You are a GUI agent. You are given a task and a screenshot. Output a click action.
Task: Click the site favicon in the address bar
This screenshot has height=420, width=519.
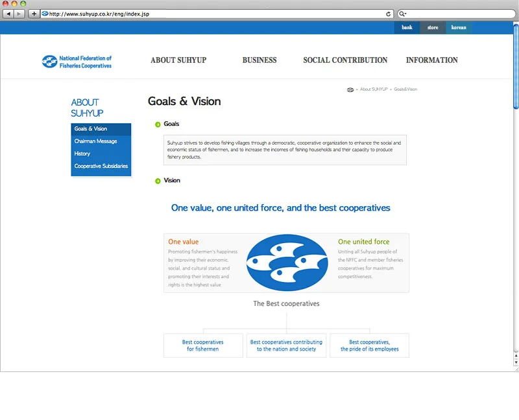point(45,14)
